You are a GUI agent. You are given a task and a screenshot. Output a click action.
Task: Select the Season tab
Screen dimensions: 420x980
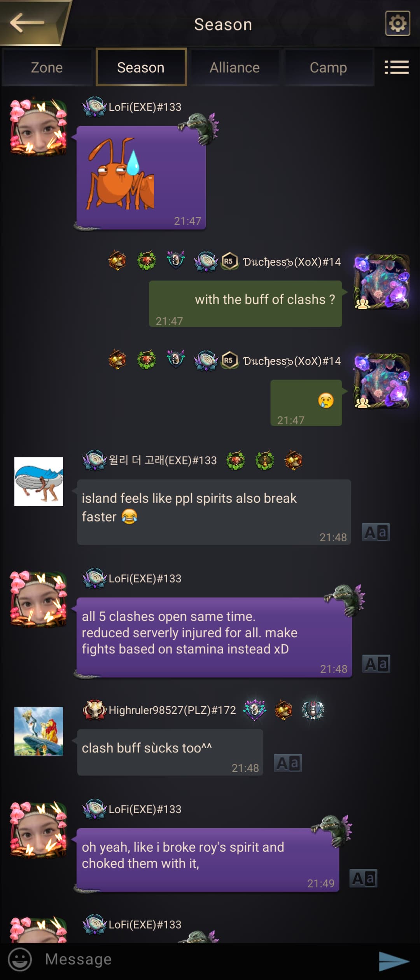pos(141,67)
